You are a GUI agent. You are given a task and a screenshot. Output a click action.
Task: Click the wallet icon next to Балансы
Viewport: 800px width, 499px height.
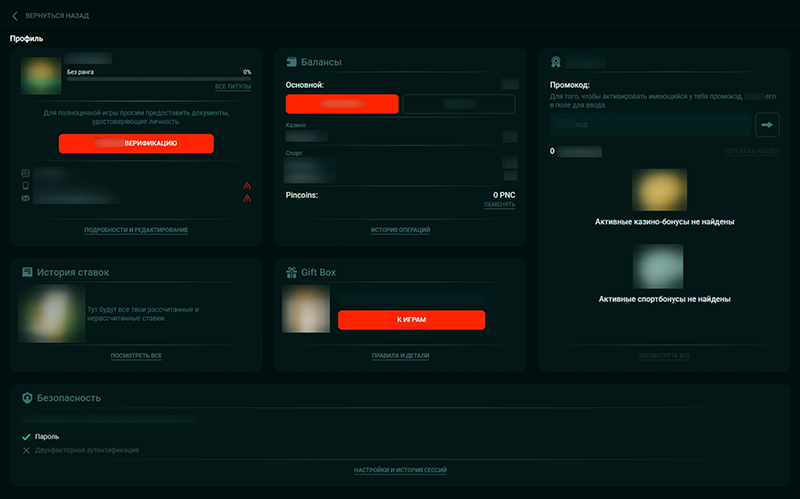point(293,62)
